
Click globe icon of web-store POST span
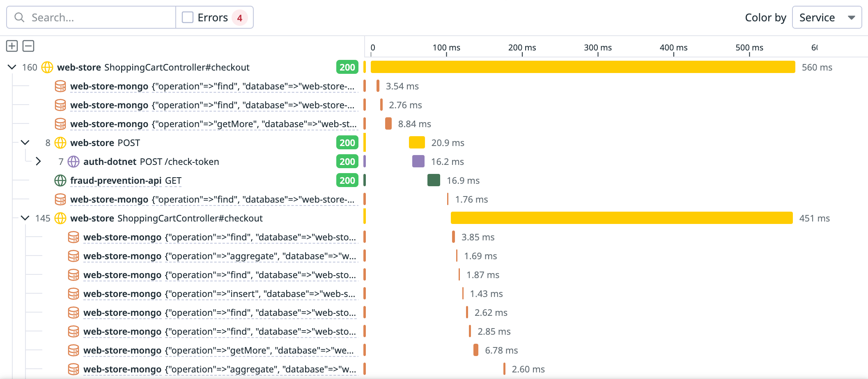pos(60,143)
